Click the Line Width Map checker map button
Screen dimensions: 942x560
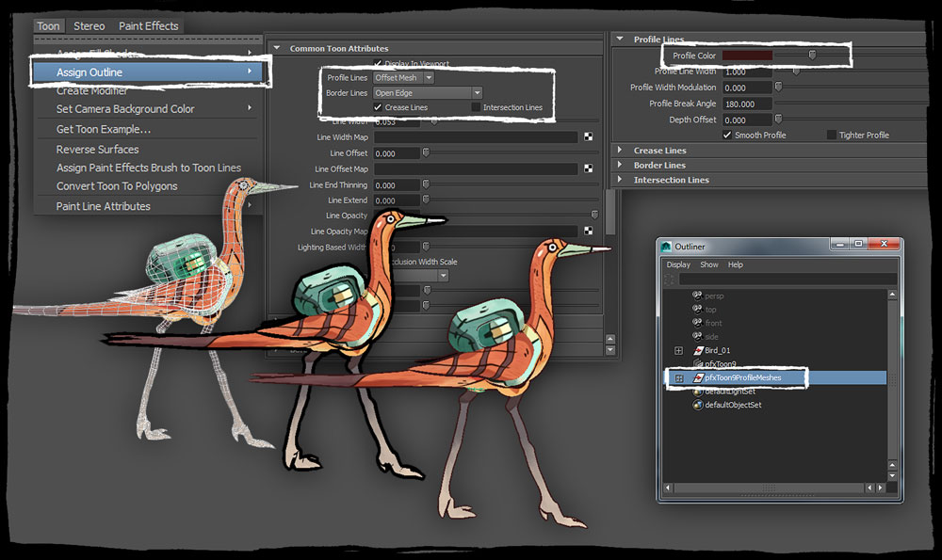point(588,136)
